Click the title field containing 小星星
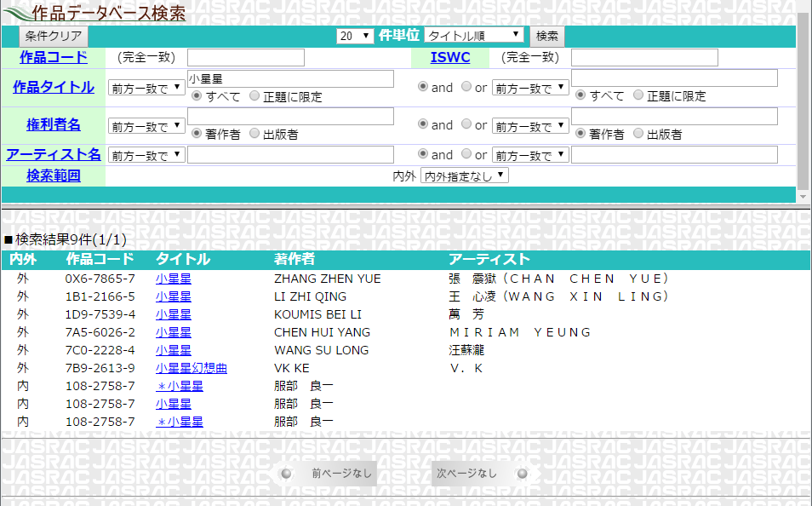This screenshot has width=812, height=506. [290, 79]
